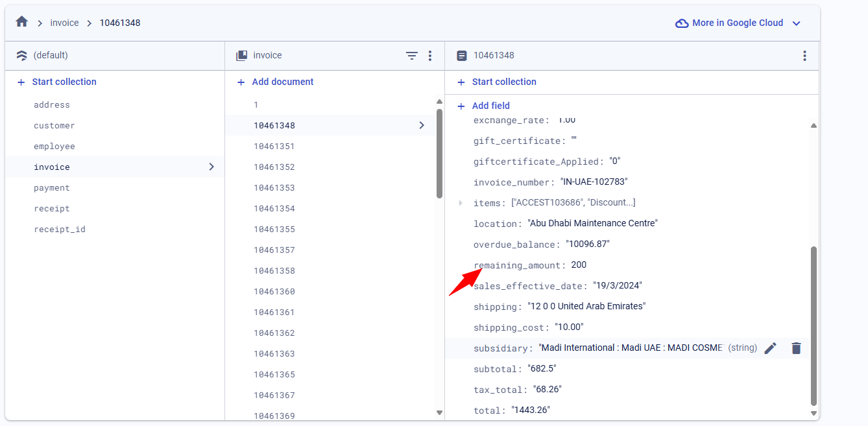
Task: Click the document list scrollbar
Action: [x=439, y=154]
